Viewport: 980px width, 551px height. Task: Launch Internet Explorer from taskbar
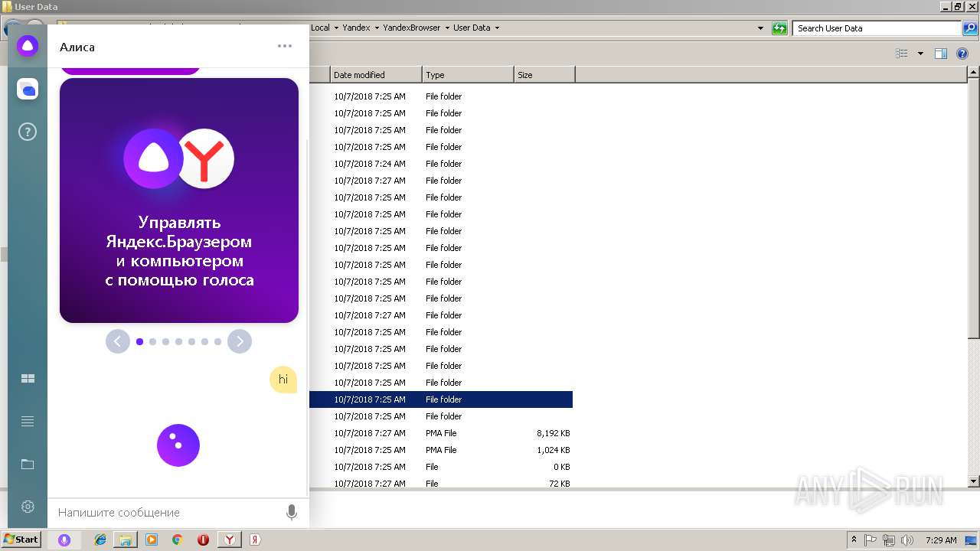[100, 540]
